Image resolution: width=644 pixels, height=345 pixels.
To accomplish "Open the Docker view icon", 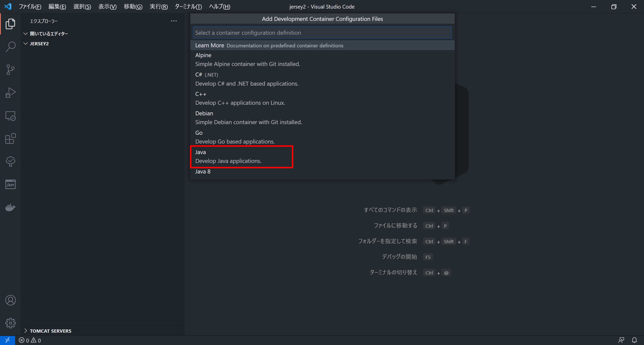I will 11,207.
